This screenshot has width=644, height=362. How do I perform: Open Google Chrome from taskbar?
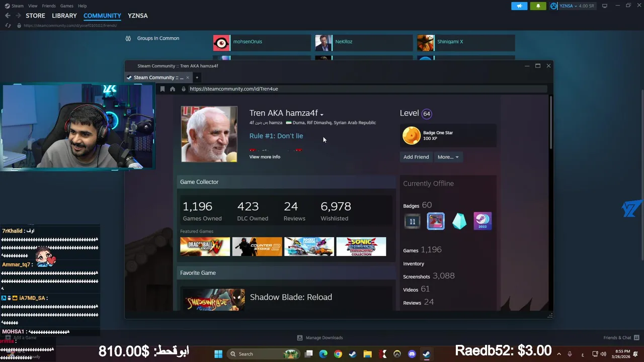coord(338,354)
